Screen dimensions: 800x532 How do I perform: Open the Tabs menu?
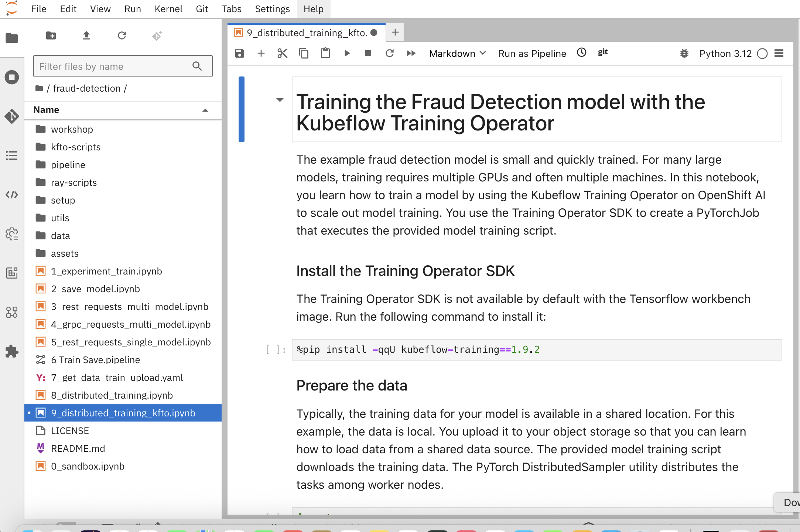pos(232,9)
